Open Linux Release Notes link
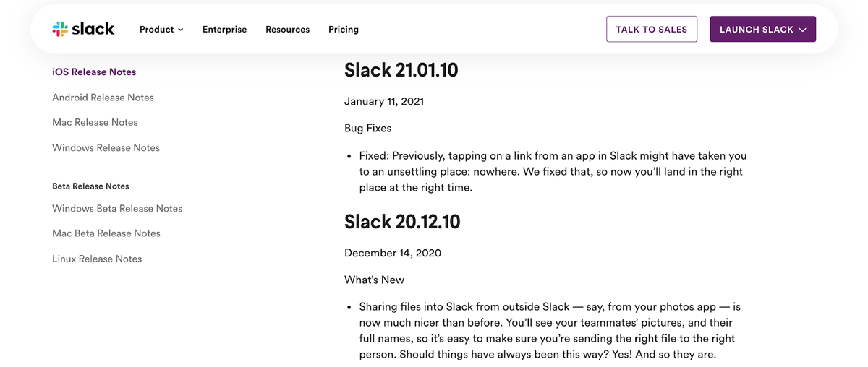The width and height of the screenshot is (868, 367). pyautogui.click(x=97, y=259)
